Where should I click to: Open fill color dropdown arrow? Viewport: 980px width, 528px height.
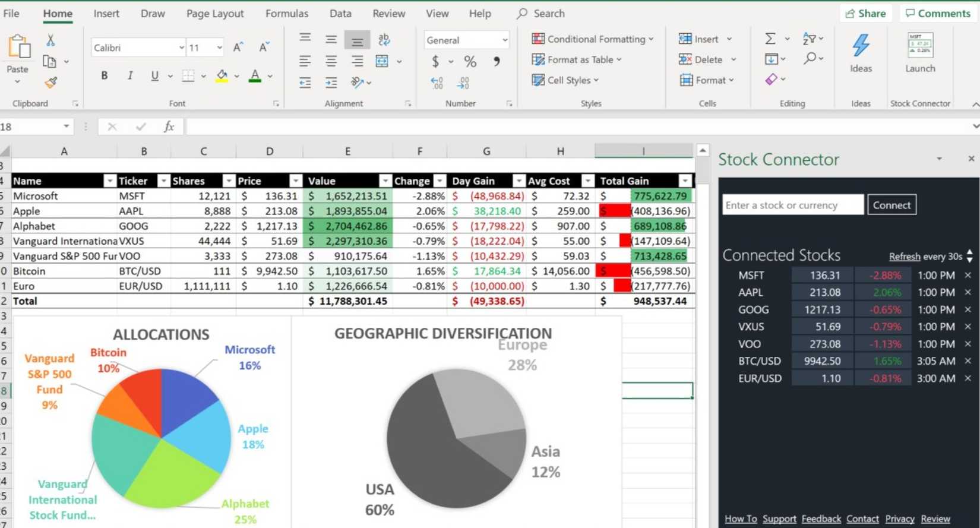click(x=236, y=76)
